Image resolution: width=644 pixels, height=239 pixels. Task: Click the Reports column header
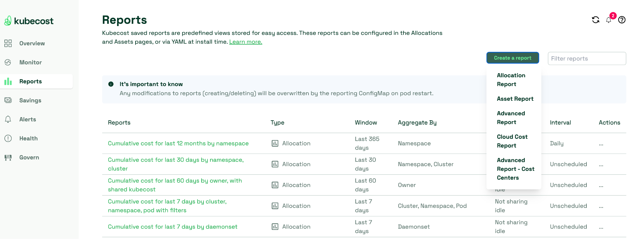click(119, 122)
